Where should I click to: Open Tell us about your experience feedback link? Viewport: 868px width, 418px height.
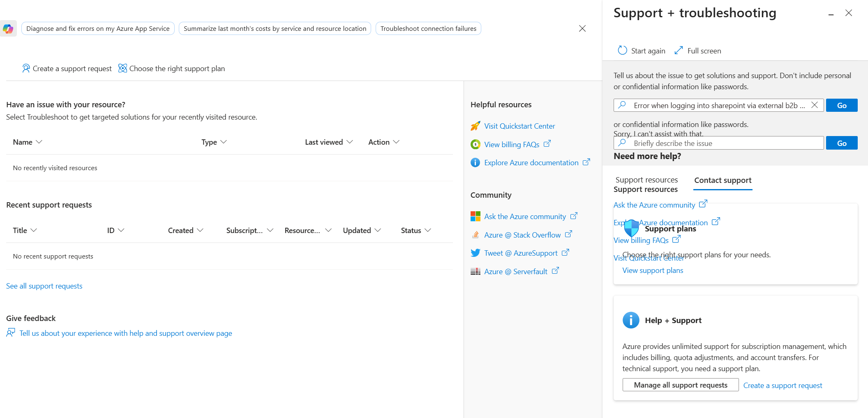(126, 333)
